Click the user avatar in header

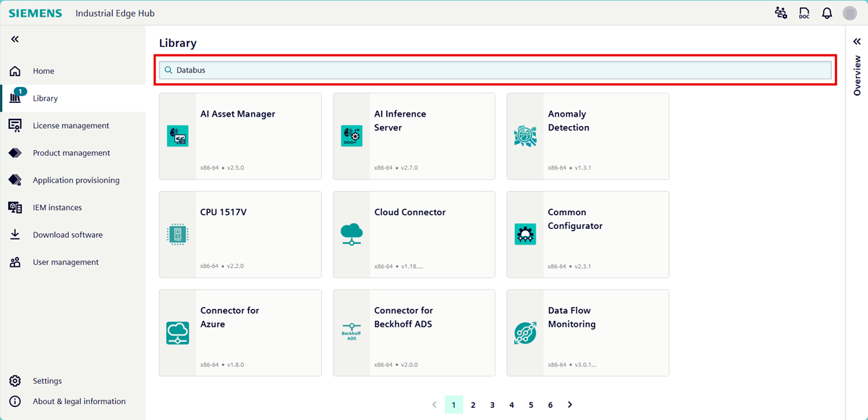[850, 13]
